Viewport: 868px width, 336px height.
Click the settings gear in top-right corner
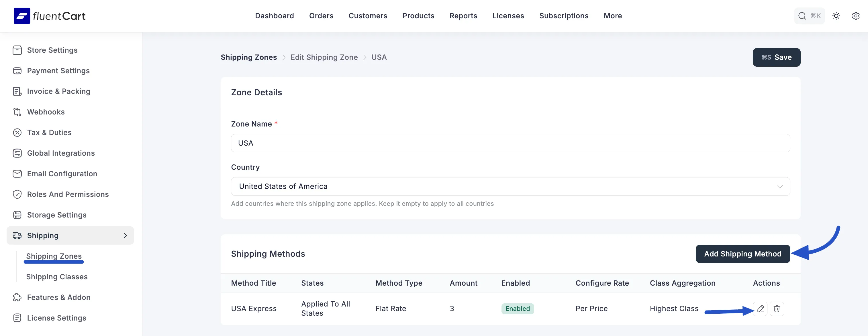tap(855, 16)
